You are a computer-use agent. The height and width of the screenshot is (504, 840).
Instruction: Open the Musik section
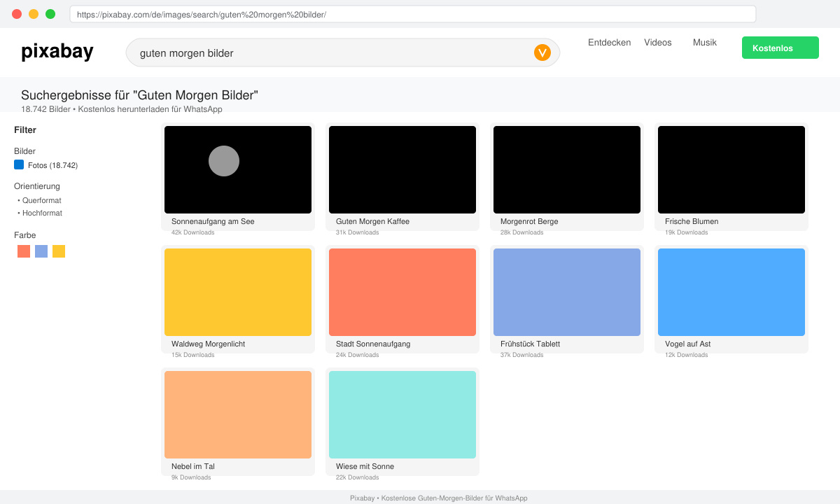coord(705,43)
